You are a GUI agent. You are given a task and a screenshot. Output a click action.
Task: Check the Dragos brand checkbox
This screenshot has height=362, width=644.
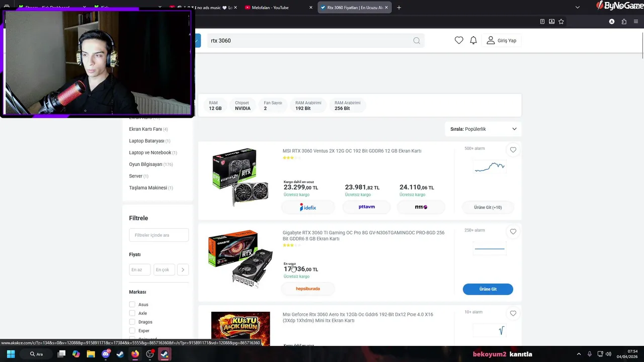132,322
